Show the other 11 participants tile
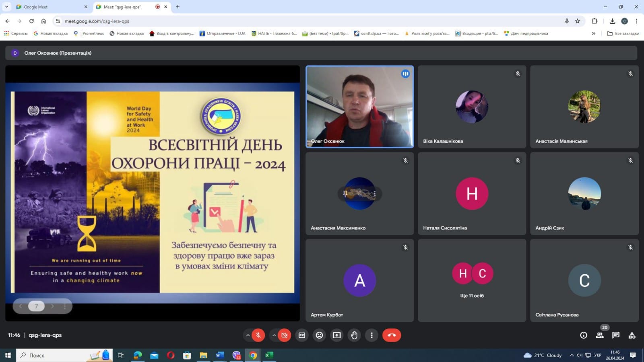Viewport: 644px width, 362px height. (x=472, y=280)
